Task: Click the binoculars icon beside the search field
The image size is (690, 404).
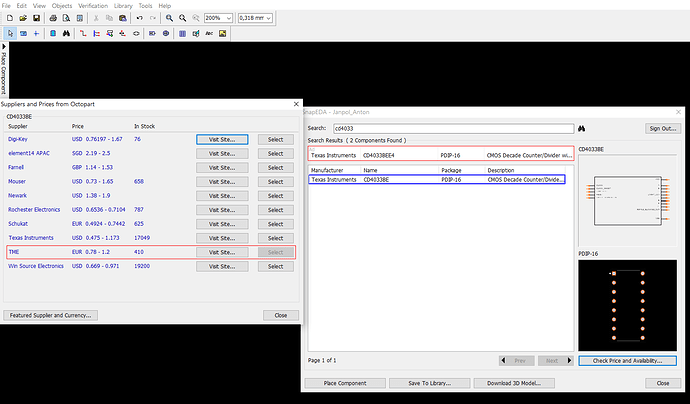Action: 581,128
